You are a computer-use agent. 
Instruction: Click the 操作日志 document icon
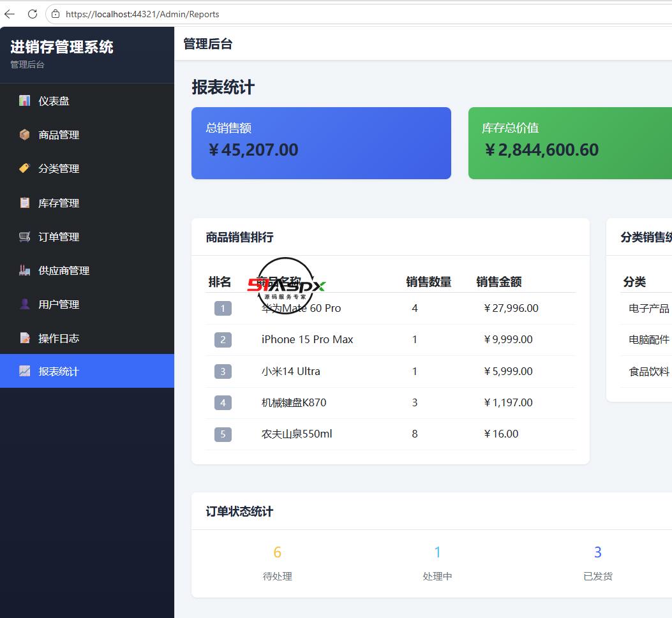pos(24,338)
